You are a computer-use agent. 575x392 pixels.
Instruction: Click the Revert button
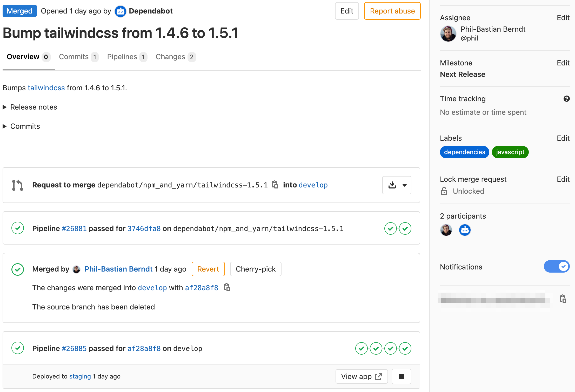[x=208, y=269]
